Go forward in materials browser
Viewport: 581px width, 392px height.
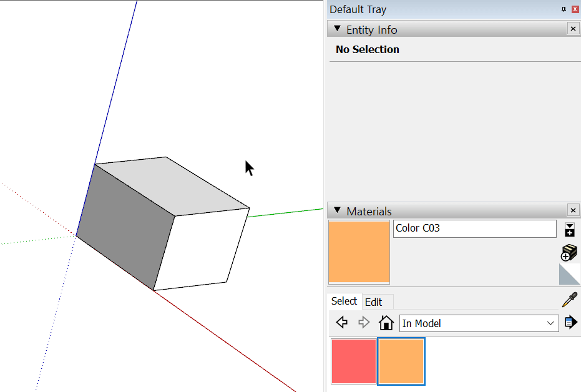pos(364,322)
